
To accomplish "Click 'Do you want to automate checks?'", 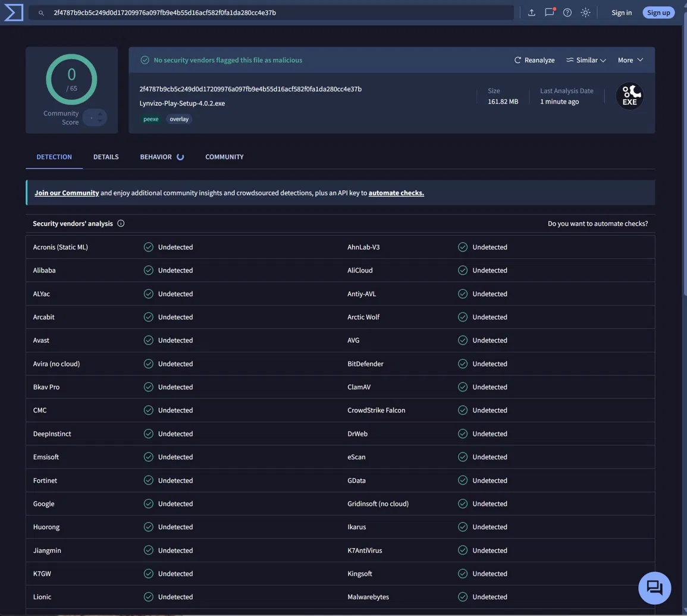I will click(598, 224).
